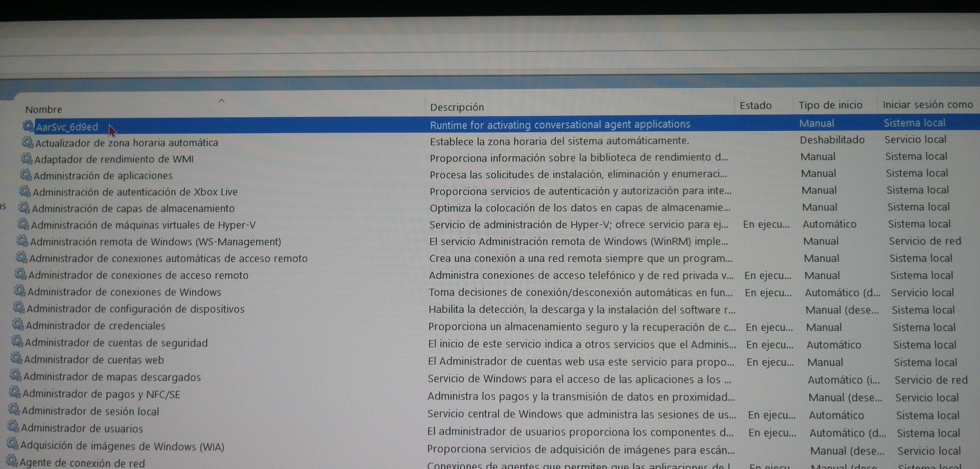Select Administración de máquinas virtuales de Hyper-V

[143, 225]
